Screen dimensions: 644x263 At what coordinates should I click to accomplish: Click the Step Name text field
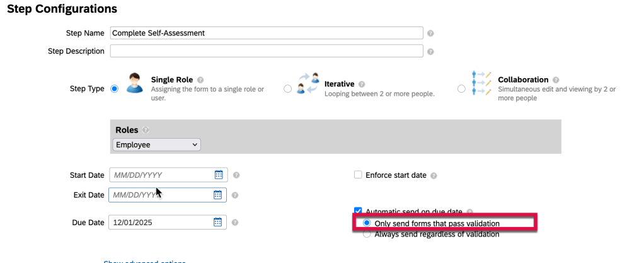tap(266, 33)
